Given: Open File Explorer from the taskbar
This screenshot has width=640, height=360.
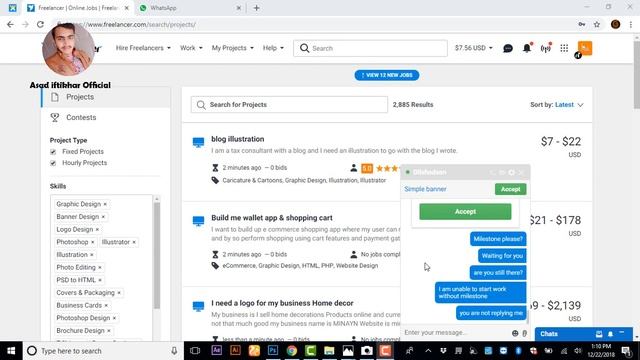Looking at the screenshot, I should point(329,351).
